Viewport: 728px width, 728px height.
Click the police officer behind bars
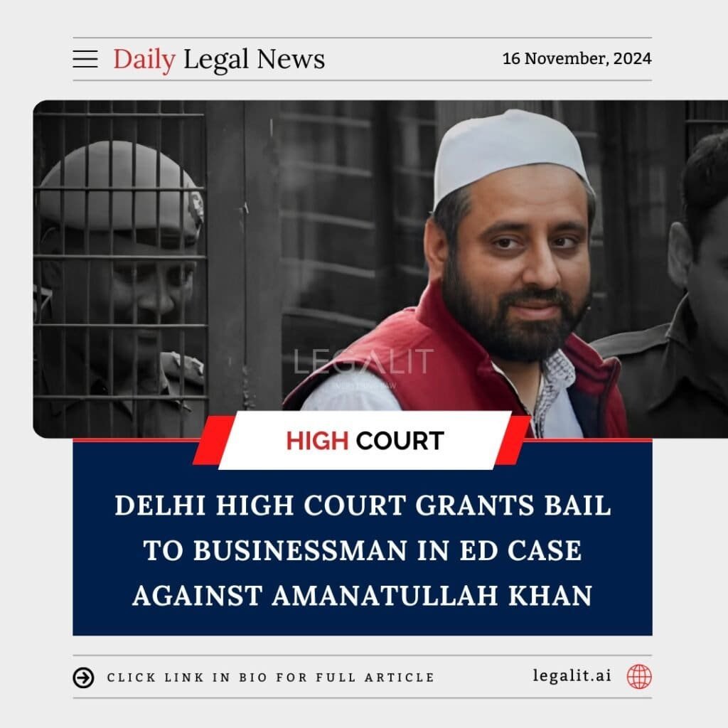[x=121, y=288]
